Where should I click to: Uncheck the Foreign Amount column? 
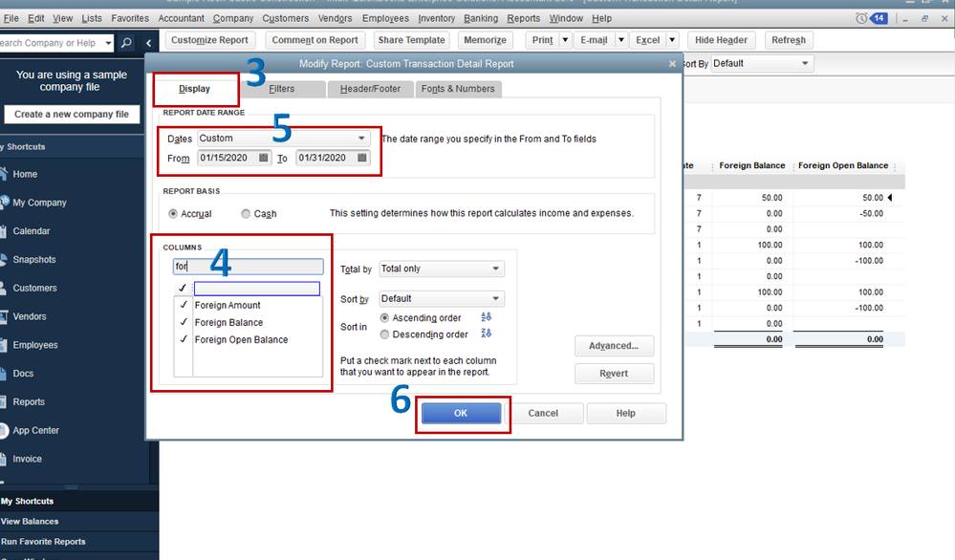pyautogui.click(x=184, y=304)
